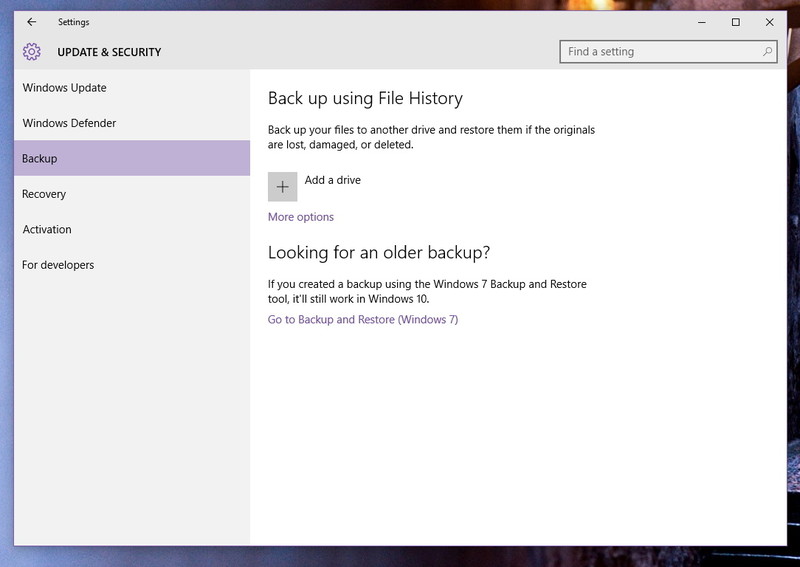Open the Recovery section

pos(132,194)
